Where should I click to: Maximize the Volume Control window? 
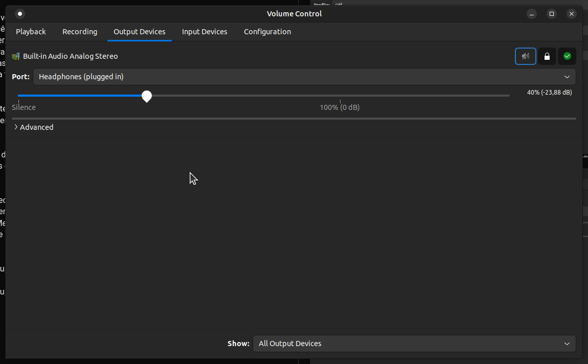tap(551, 14)
